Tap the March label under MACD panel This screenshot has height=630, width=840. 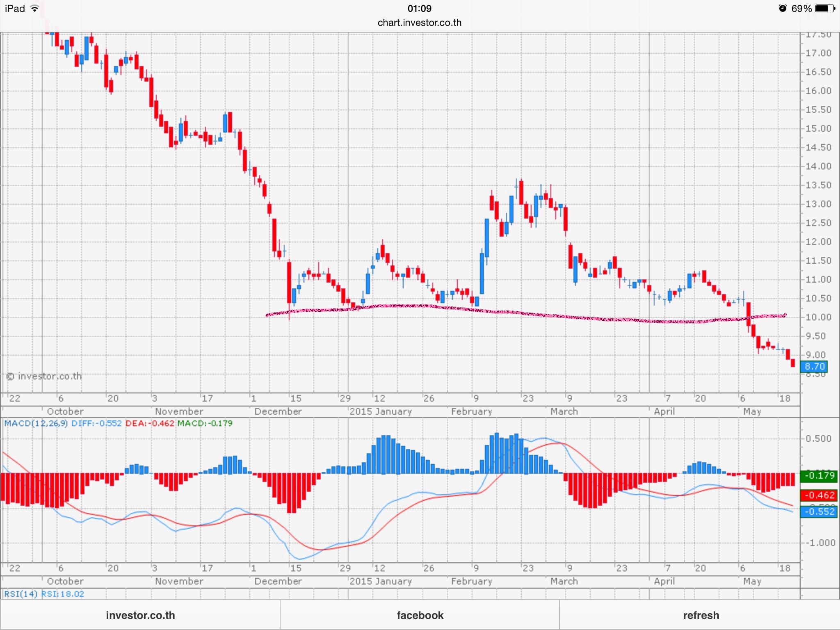pyautogui.click(x=564, y=581)
